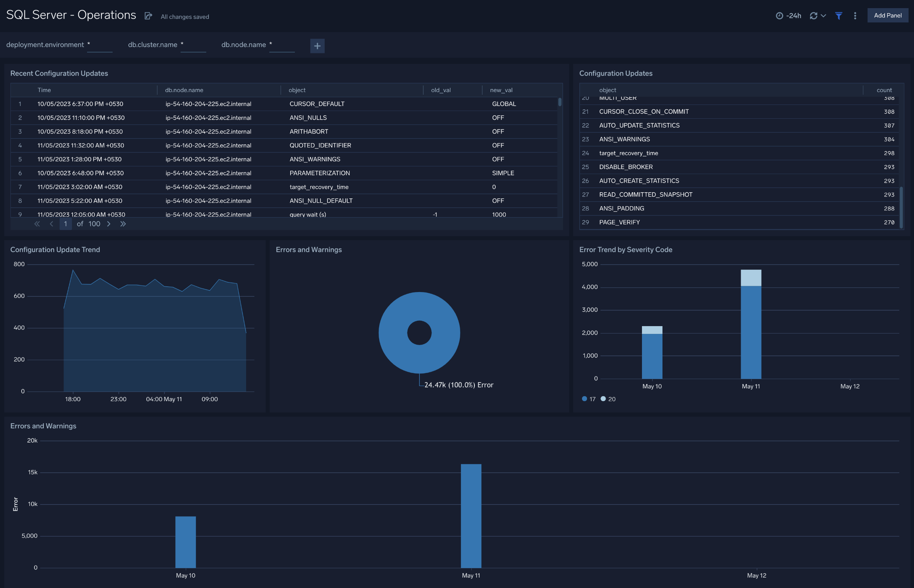Toggle the filter funnel icon
The height and width of the screenshot is (588, 914).
click(839, 16)
